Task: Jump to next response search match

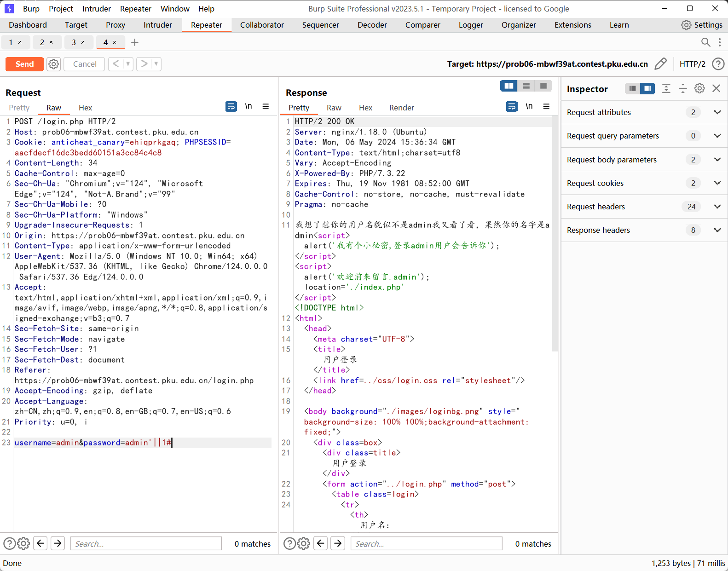Action: (338, 543)
